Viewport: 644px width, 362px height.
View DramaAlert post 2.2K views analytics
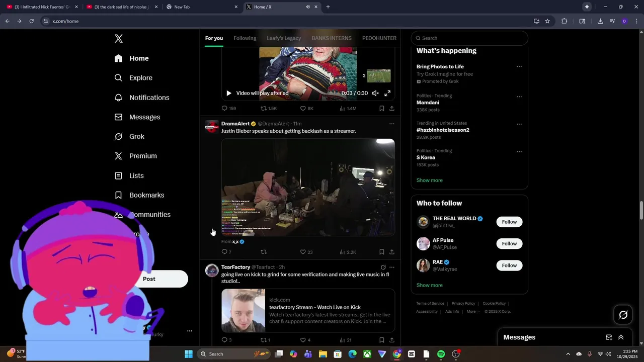coord(348,252)
